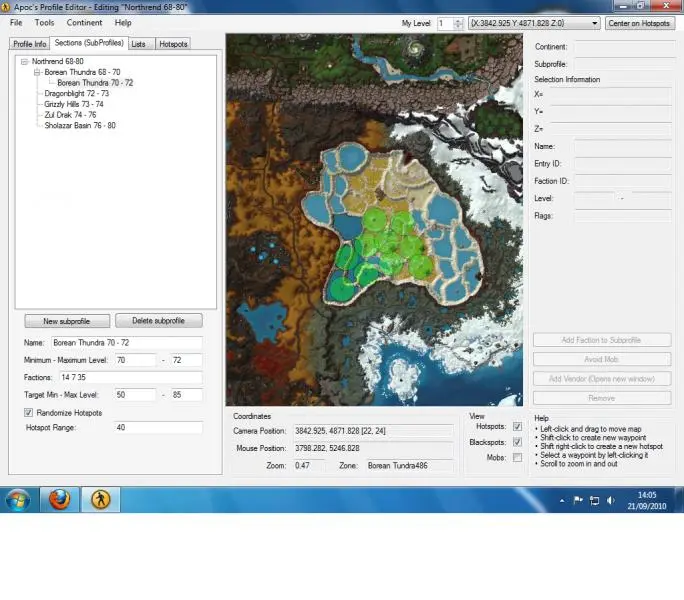Viewport: 684px width, 600px height.
Task: Uncheck the Randomize Hotspots checkbox
Action: click(x=28, y=412)
